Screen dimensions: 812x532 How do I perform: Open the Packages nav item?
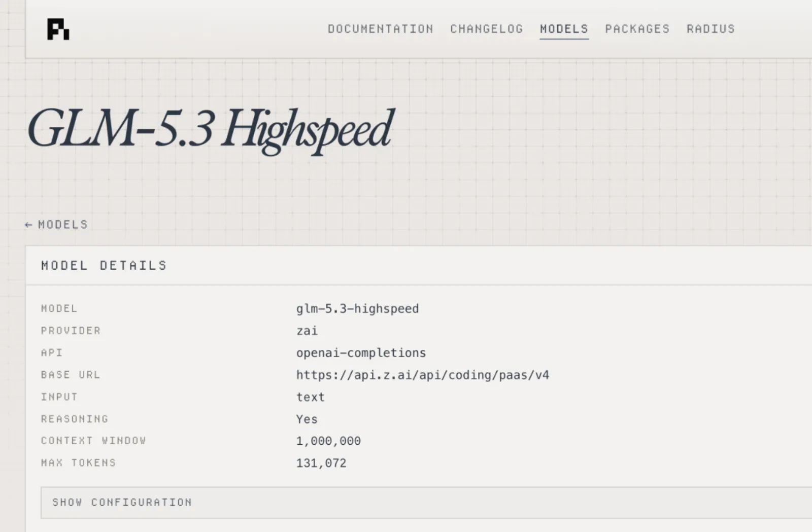tap(637, 29)
